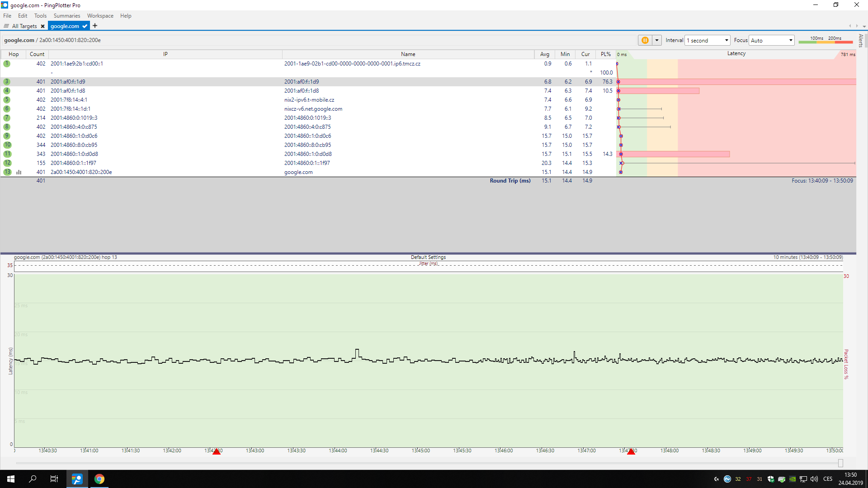
Task: Open the Interval dropdown showing 1 second
Action: pyautogui.click(x=708, y=40)
